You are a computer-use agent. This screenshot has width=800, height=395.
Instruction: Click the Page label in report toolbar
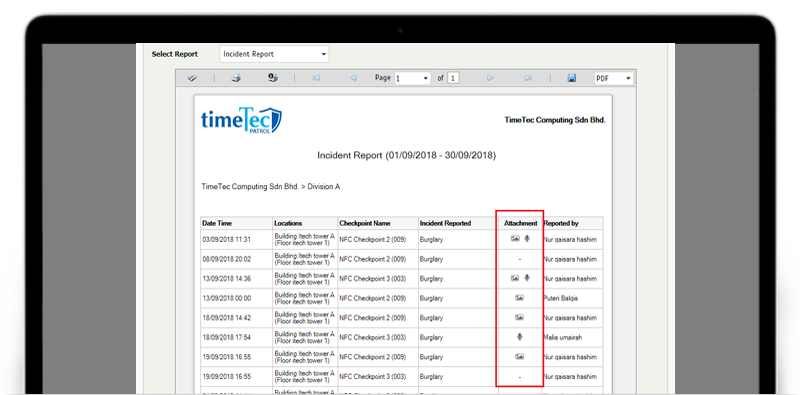point(383,78)
